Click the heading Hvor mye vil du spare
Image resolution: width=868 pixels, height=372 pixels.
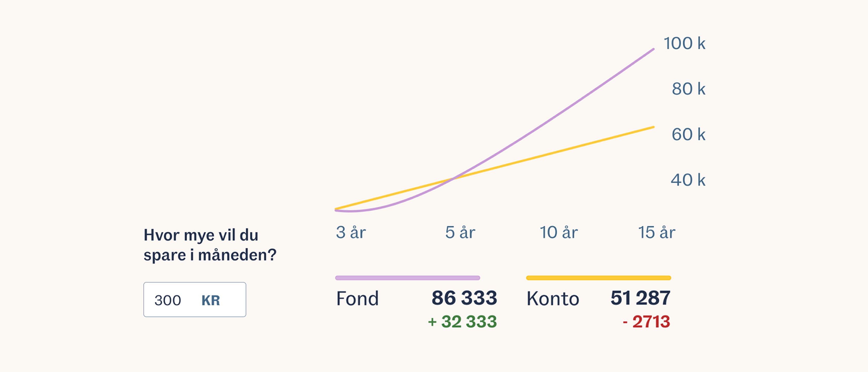tap(210, 245)
